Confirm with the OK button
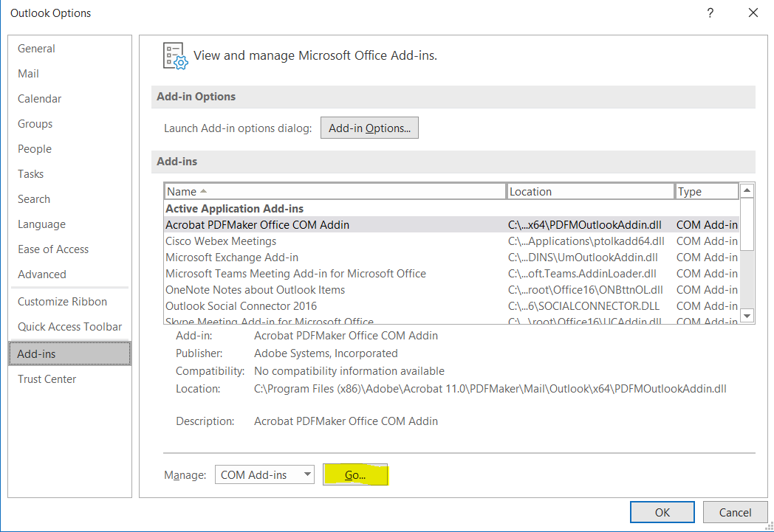The width and height of the screenshot is (774, 532). 662,512
